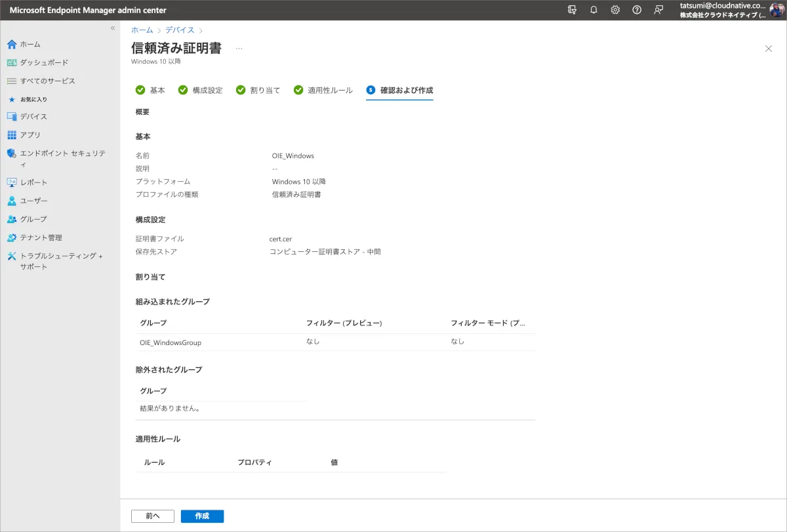Image resolution: width=787 pixels, height=532 pixels.
Task: Open feedback person icon
Action: click(x=658, y=10)
